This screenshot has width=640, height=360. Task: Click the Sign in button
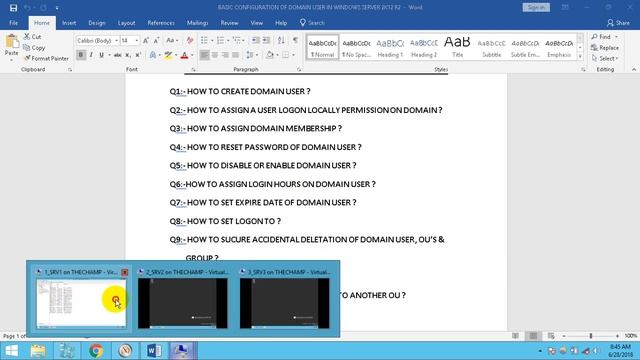click(x=536, y=7)
